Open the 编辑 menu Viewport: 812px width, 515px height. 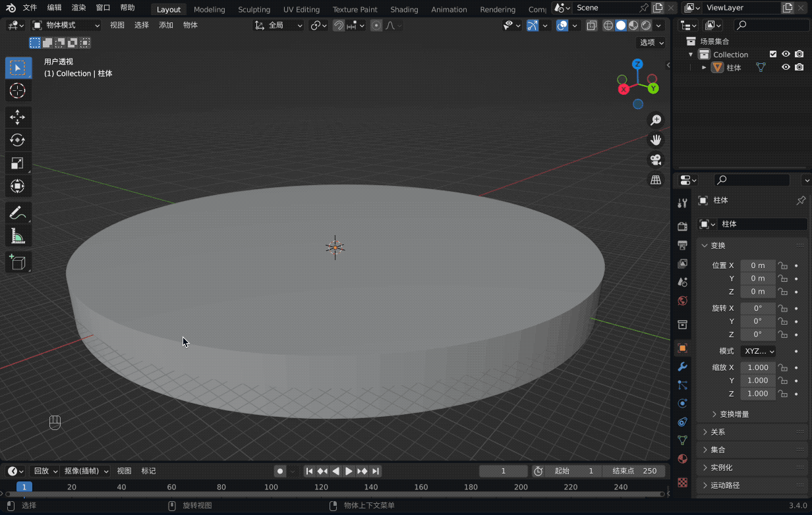(54, 8)
